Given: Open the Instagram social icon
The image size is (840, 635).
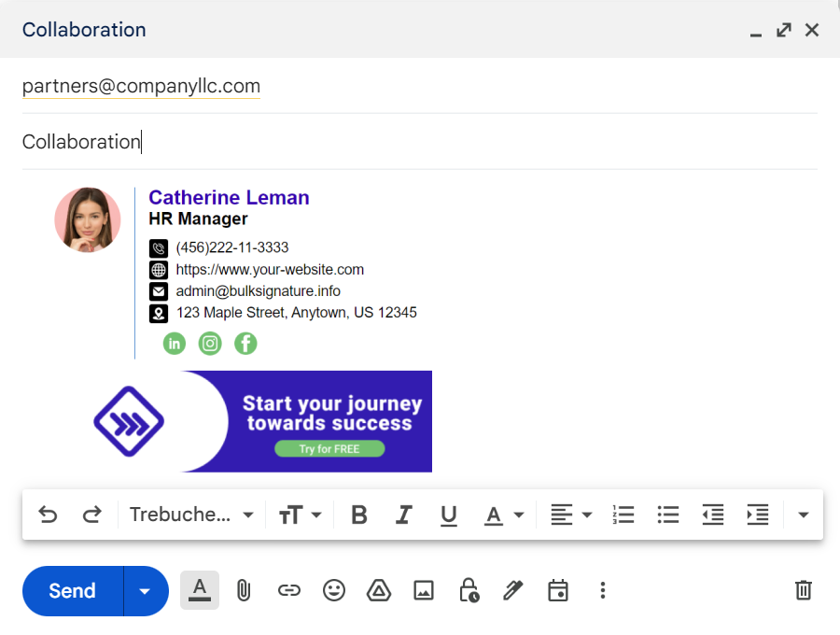Looking at the screenshot, I should [210, 344].
